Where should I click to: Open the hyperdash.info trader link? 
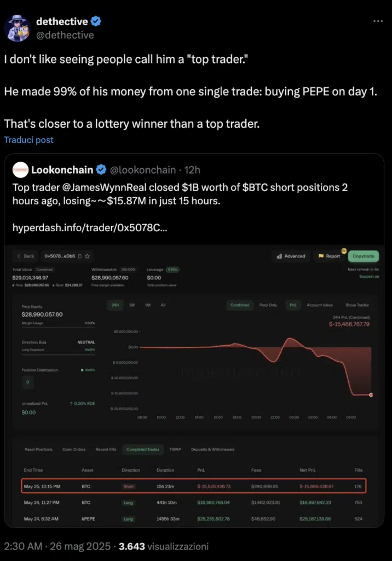click(90, 227)
